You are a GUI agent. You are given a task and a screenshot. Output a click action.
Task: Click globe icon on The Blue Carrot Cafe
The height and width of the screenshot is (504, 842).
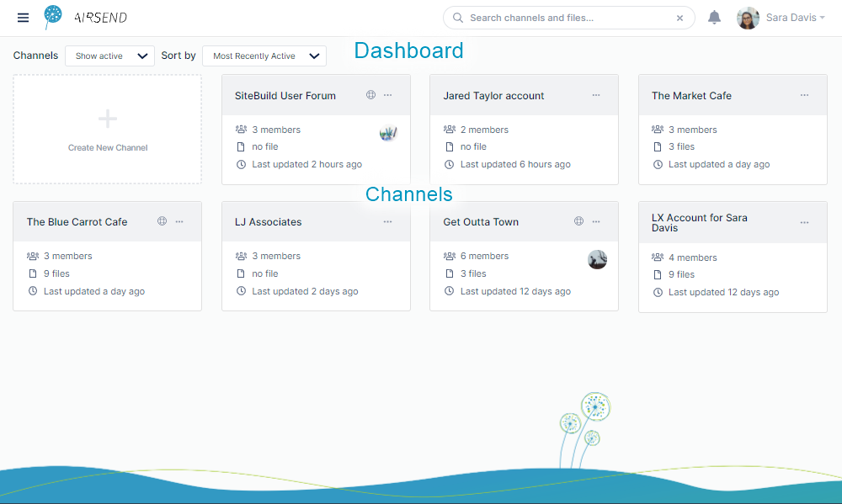(163, 221)
